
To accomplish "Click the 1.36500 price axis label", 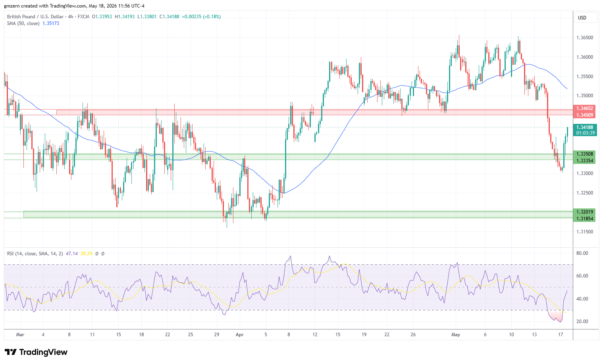I will pos(585,38).
